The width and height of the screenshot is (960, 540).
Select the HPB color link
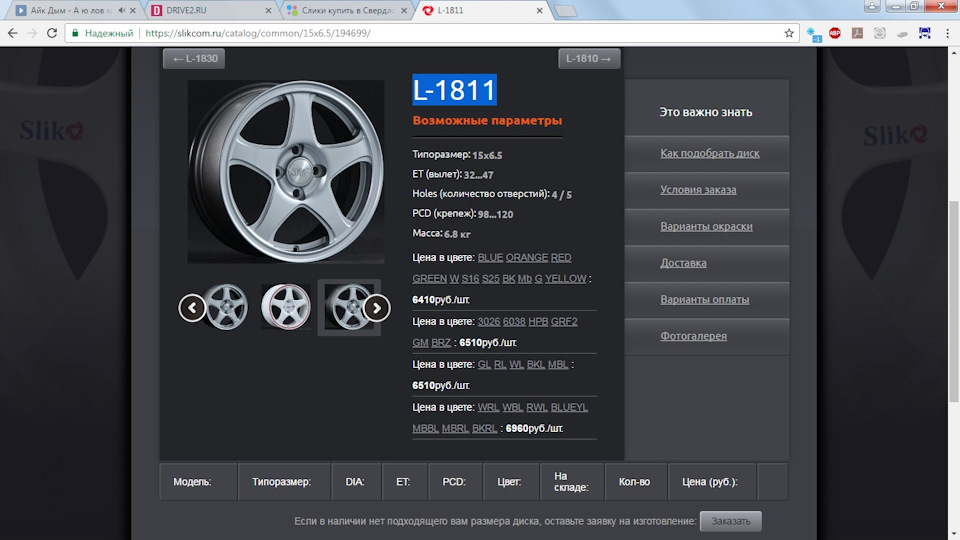click(538, 321)
